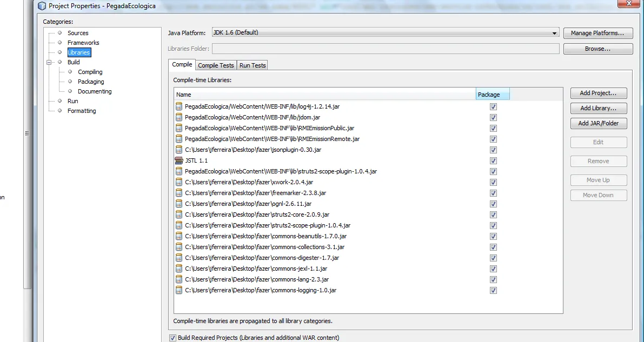Click the Name column header
This screenshot has height=342, width=644.
coord(324,95)
